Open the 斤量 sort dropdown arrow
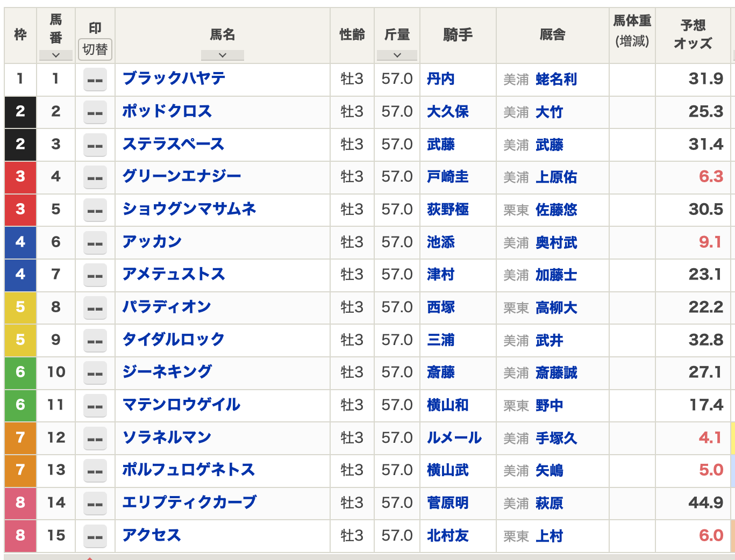Image resolution: width=735 pixels, height=560 pixels. pos(397,55)
